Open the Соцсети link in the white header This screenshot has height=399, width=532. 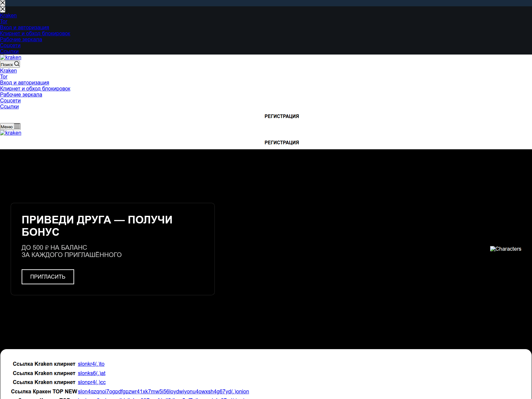pos(10,100)
